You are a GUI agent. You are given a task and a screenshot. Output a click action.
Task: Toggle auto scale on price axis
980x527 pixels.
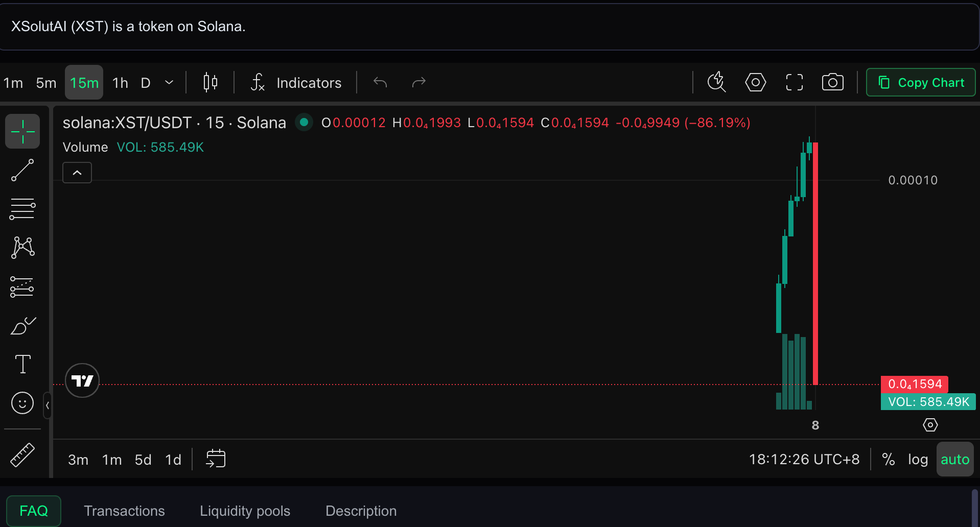(955, 459)
